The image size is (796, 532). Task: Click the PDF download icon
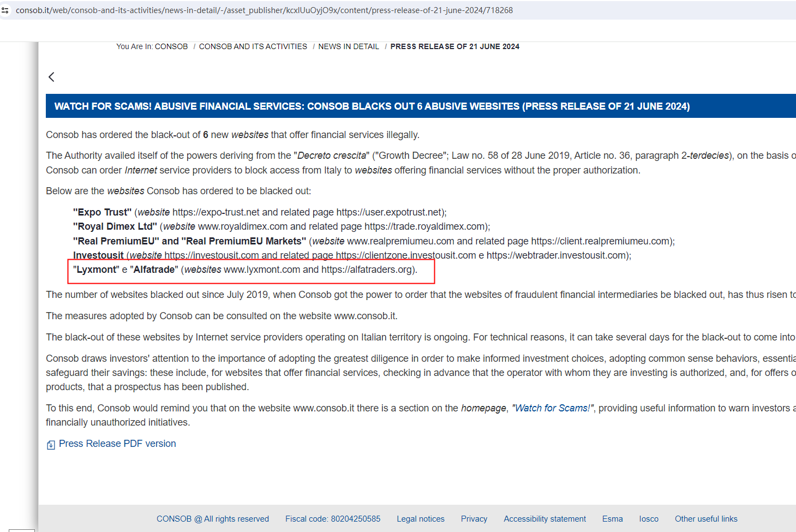coord(51,445)
